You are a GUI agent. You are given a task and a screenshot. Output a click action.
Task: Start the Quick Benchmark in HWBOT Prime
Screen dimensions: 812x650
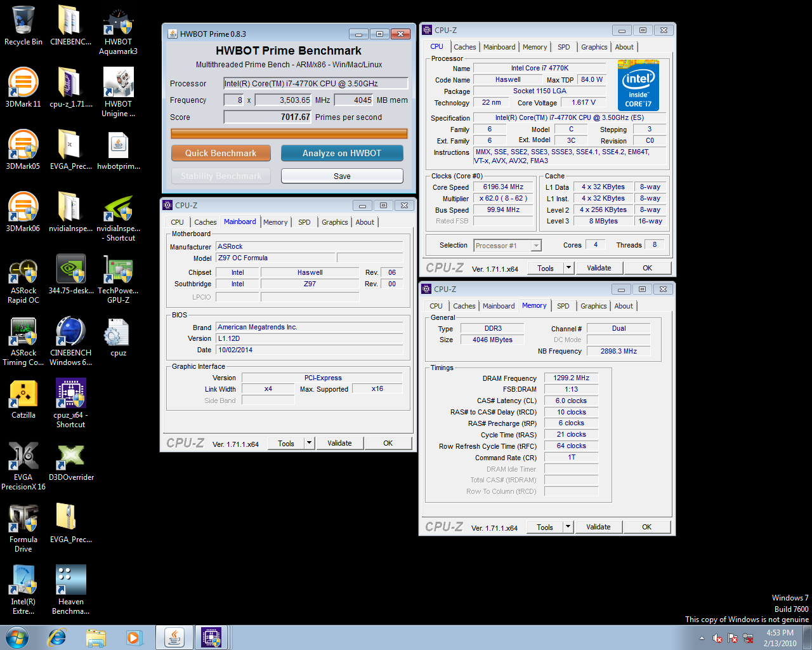pos(221,153)
